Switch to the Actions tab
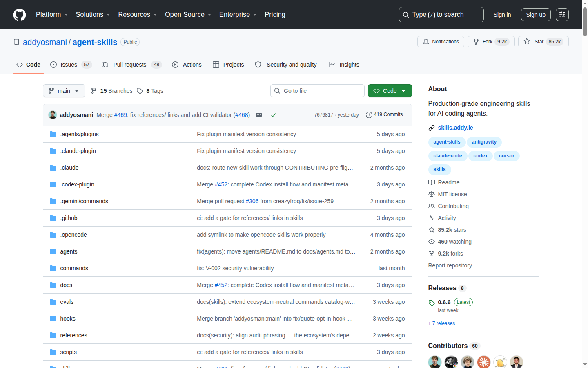 (187, 65)
